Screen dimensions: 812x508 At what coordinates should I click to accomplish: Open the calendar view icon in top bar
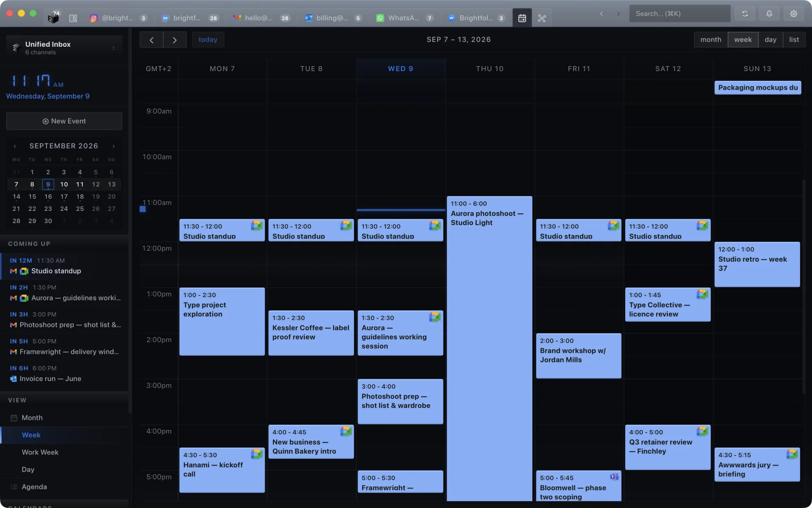[x=522, y=18]
